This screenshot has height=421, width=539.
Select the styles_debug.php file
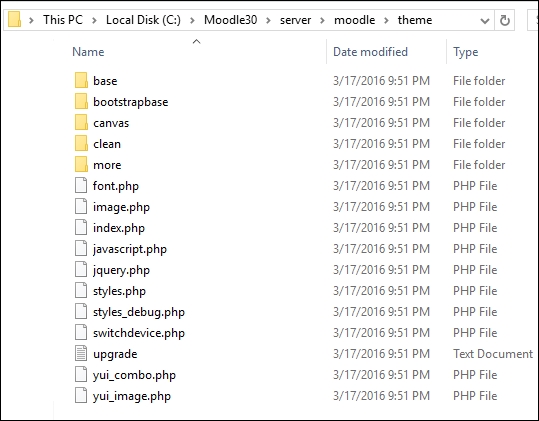pos(139,312)
